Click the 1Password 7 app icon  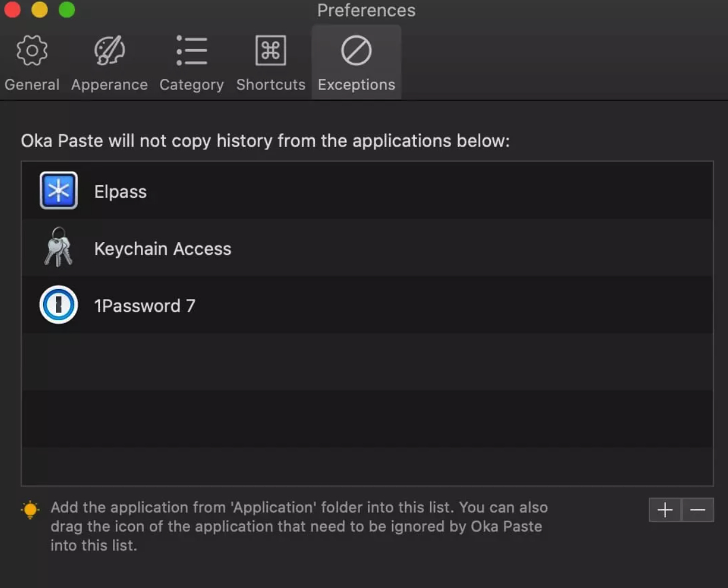[58, 305]
